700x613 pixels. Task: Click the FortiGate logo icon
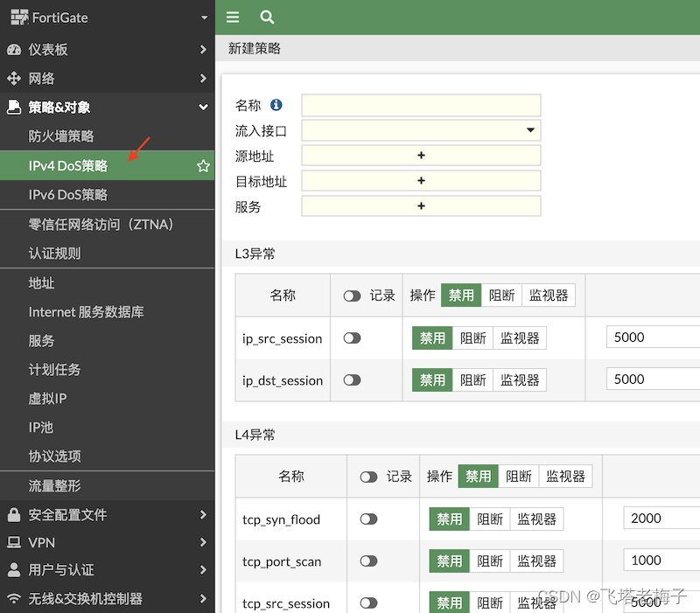pyautogui.click(x=19, y=17)
